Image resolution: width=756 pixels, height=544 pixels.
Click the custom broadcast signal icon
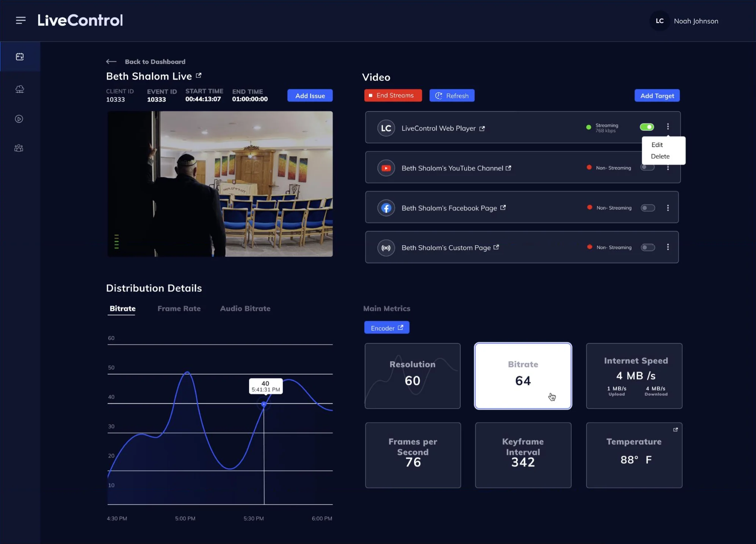click(x=386, y=248)
